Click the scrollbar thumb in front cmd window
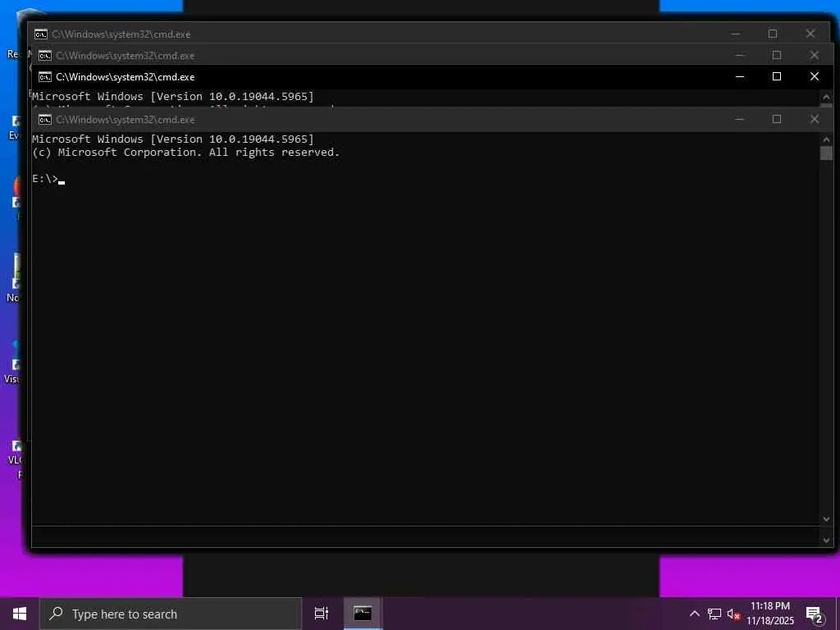 826,153
